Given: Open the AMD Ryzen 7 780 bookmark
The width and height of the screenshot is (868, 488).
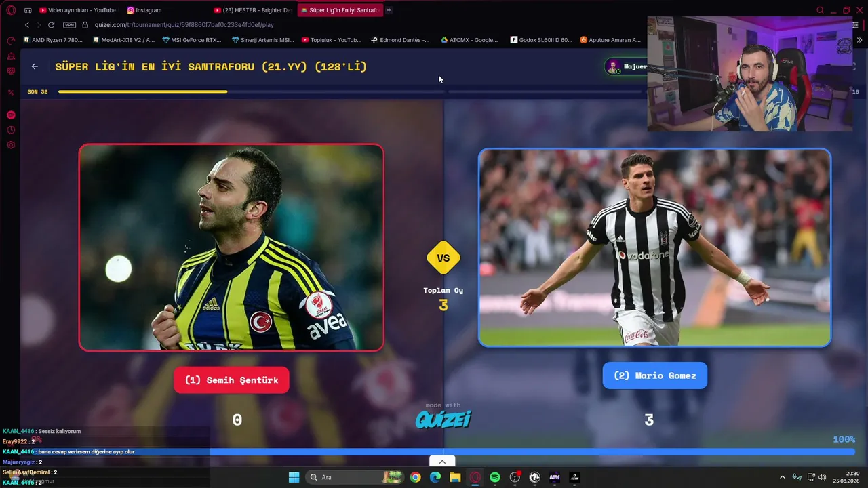Looking at the screenshot, I should (53, 40).
